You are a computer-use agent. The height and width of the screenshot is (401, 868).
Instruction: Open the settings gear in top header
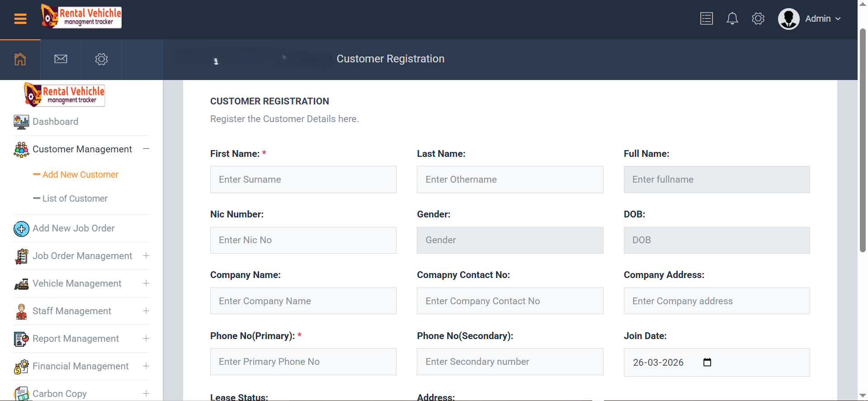(x=758, y=19)
